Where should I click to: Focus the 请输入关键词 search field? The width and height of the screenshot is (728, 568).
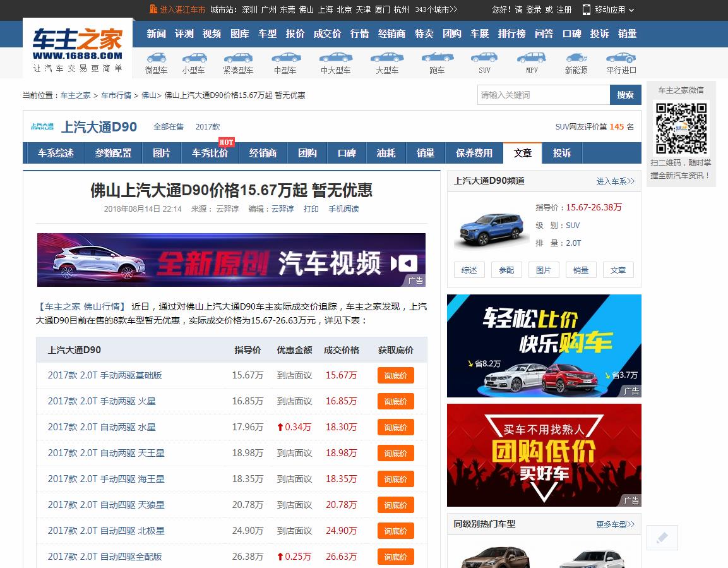coord(544,95)
